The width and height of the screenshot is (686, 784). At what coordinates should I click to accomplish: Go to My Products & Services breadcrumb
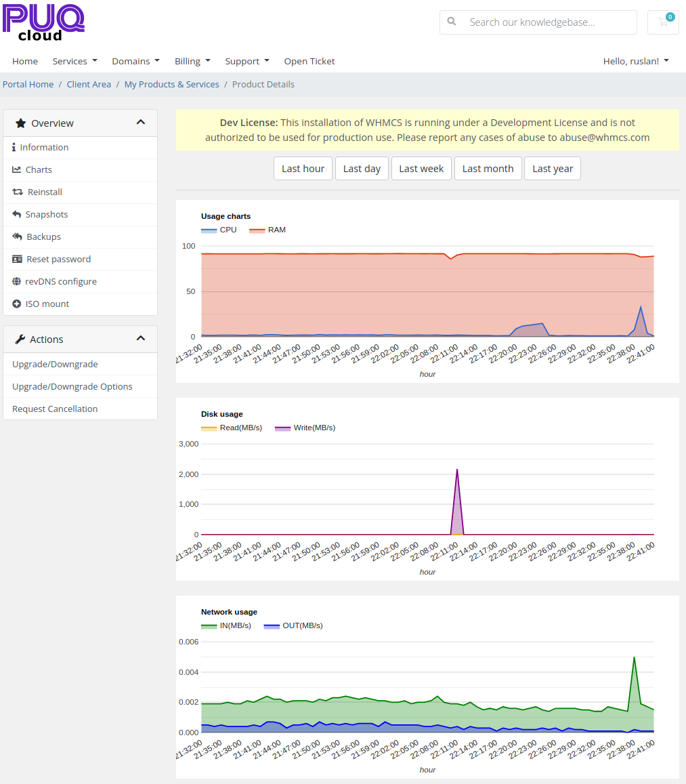click(171, 85)
